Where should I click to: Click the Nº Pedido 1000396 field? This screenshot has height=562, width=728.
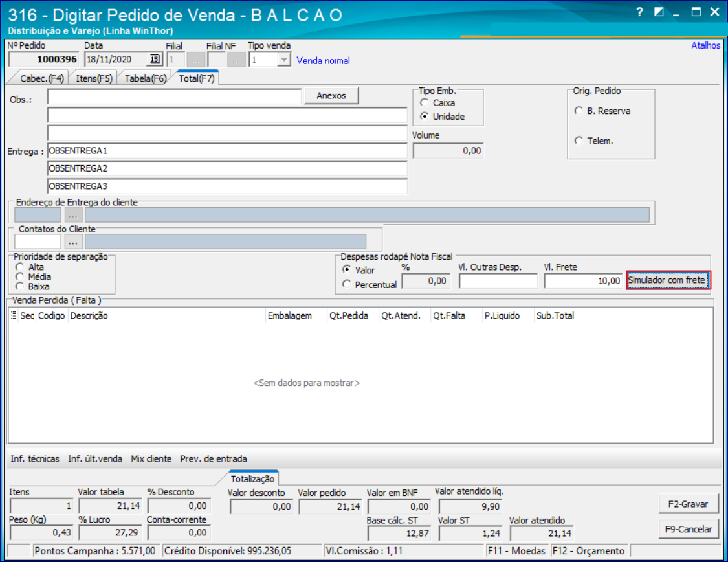(43, 60)
